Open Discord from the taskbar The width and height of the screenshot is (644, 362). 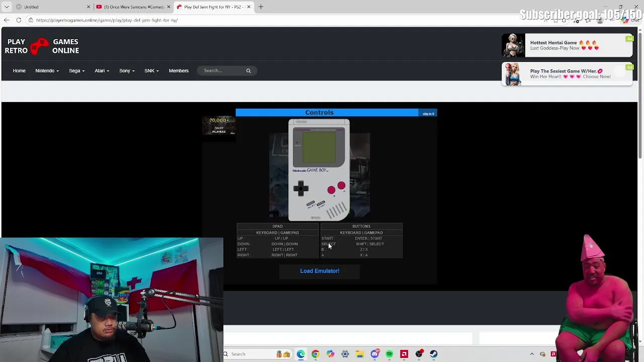[374, 354]
